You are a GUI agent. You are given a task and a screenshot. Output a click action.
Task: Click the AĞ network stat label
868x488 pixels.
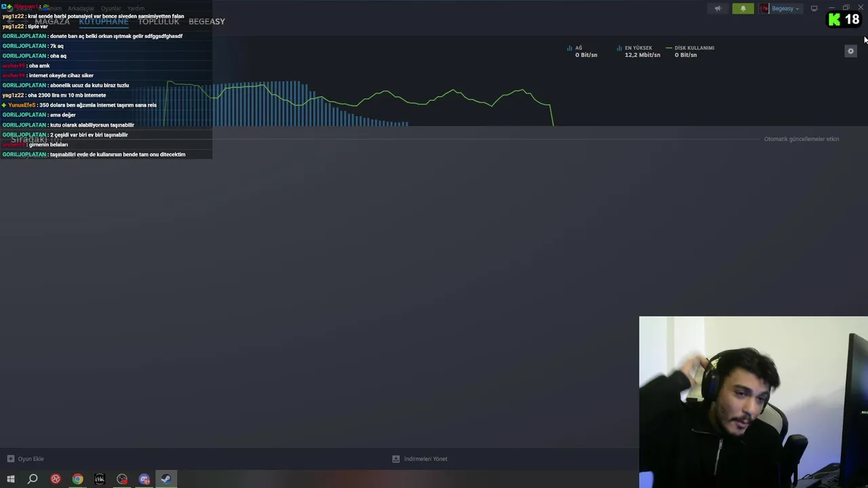[x=578, y=48]
